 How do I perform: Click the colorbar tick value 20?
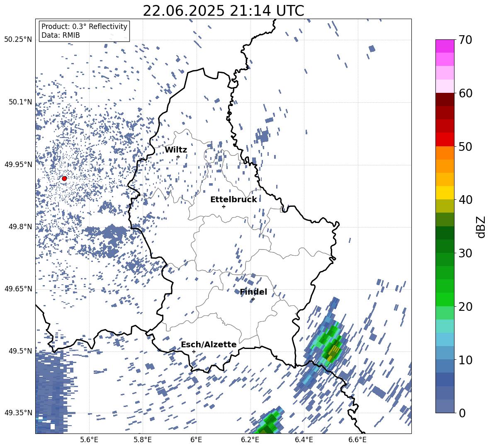tap(465, 306)
